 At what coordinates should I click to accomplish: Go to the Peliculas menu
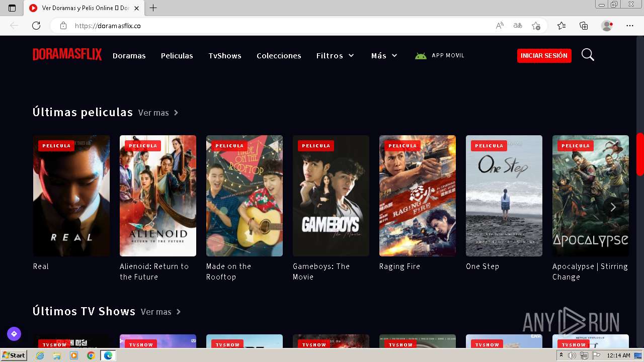coord(177,56)
